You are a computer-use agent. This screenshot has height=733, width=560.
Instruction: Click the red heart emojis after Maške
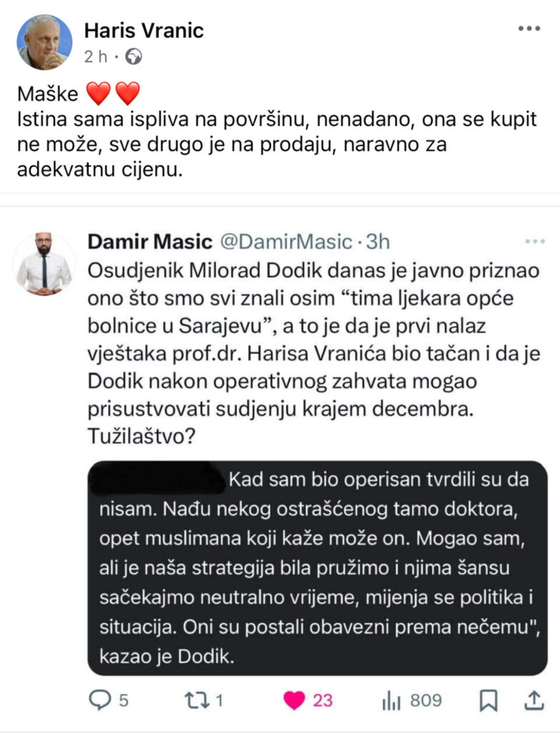click(x=114, y=94)
